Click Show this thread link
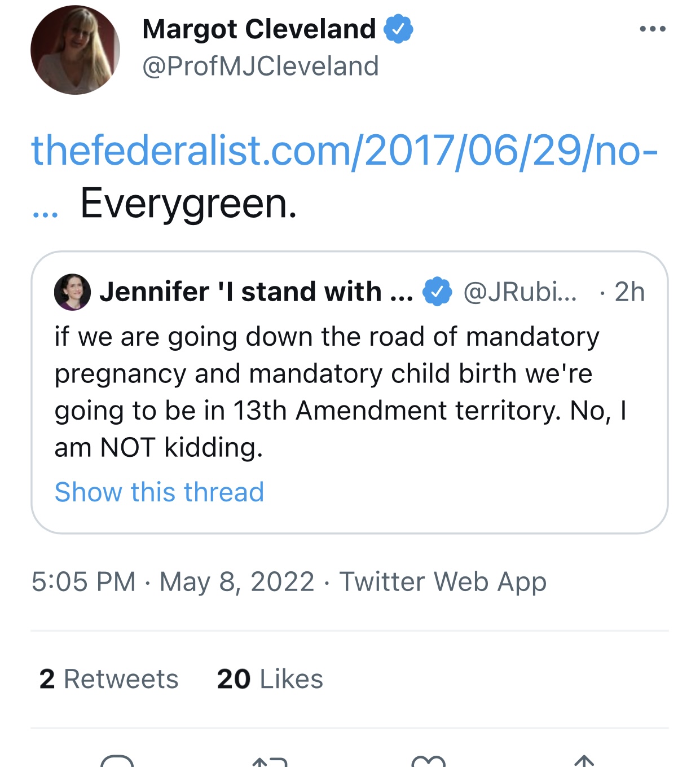 [159, 492]
